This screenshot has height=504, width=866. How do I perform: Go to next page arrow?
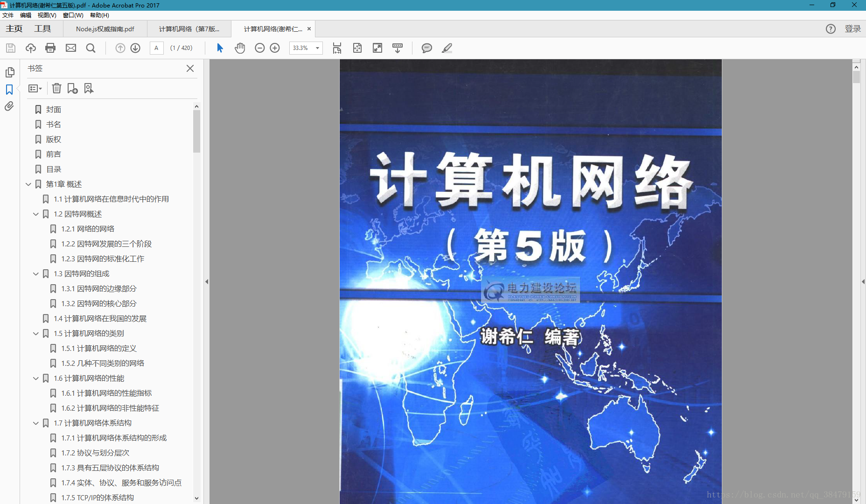pyautogui.click(x=135, y=48)
